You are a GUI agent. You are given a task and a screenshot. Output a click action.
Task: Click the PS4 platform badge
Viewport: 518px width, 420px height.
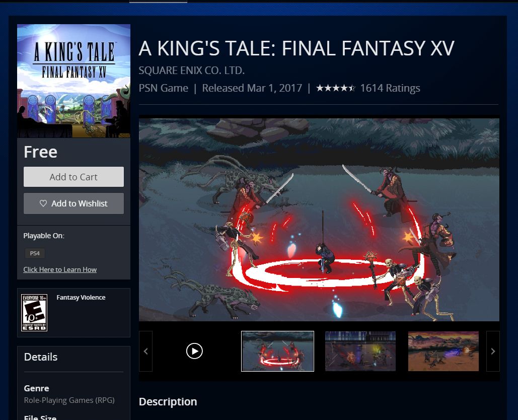point(35,253)
